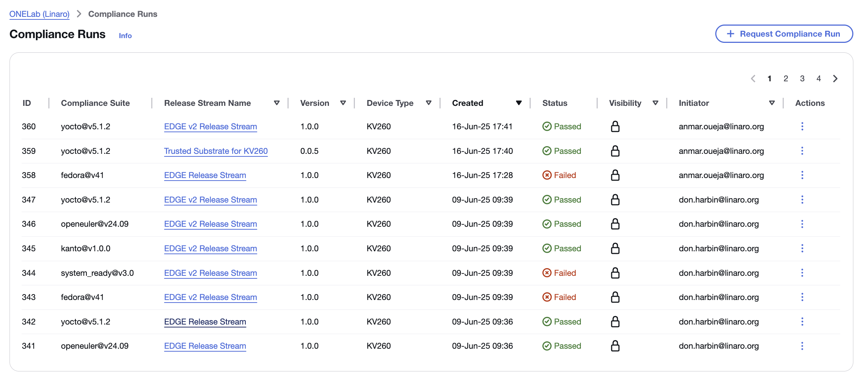
Task: Open EDGE Release Stream link for run 358
Action: [x=205, y=175]
